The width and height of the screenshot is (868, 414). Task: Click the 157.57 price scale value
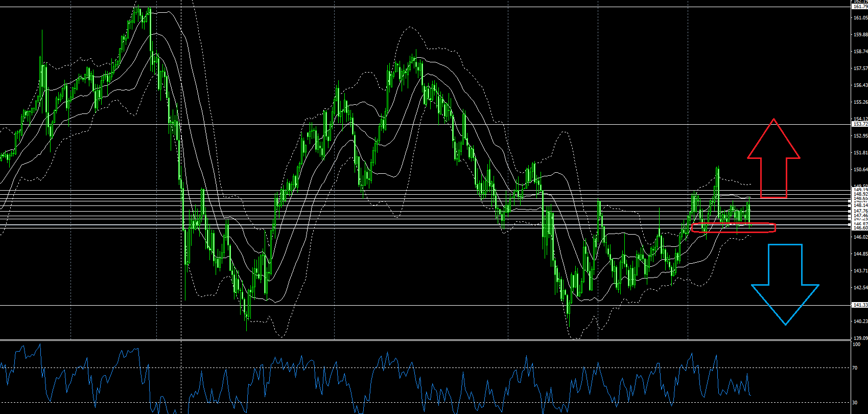(860, 68)
